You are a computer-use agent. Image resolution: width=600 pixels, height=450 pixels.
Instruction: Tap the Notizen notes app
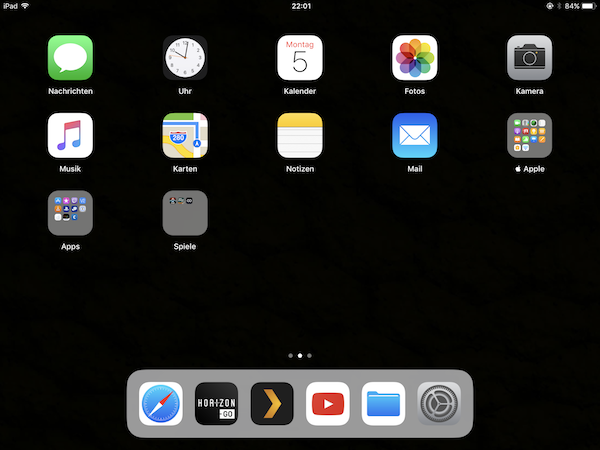(300, 135)
